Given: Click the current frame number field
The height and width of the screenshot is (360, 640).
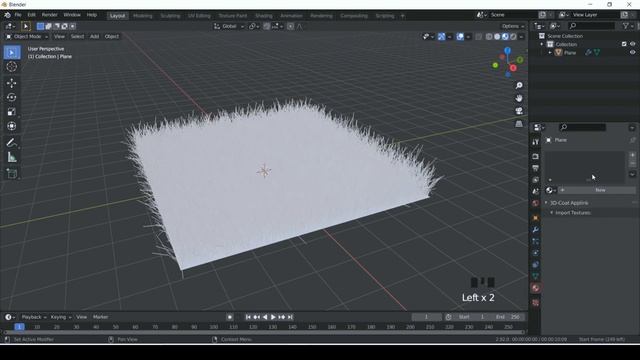Looking at the screenshot, I should point(427,317).
